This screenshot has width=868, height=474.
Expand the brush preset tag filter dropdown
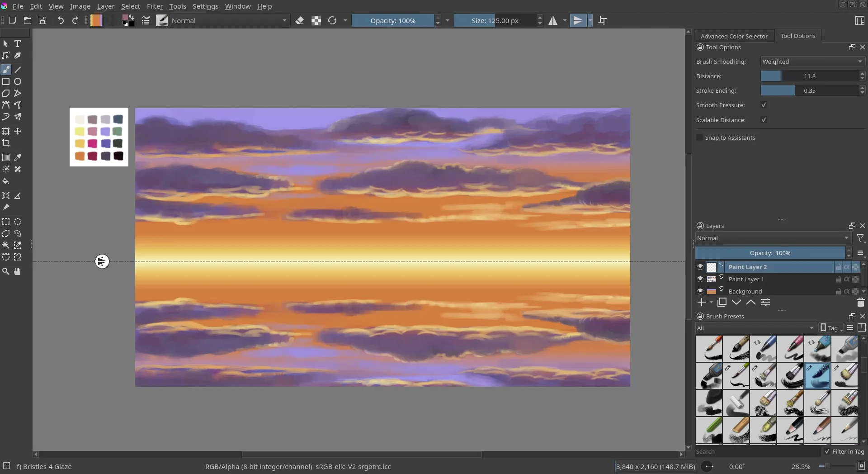pos(755,328)
